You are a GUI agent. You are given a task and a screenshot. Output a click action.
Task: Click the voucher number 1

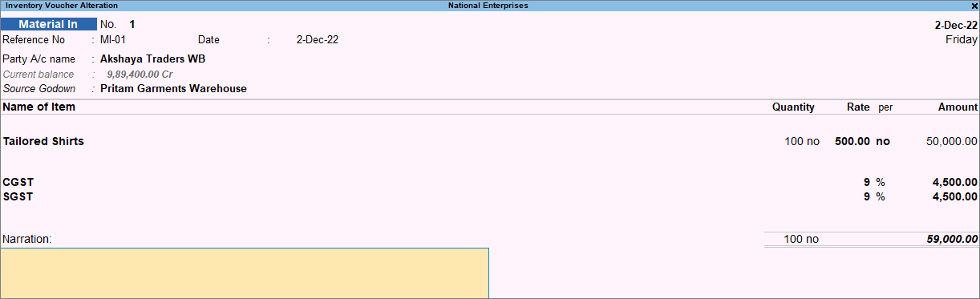point(132,24)
